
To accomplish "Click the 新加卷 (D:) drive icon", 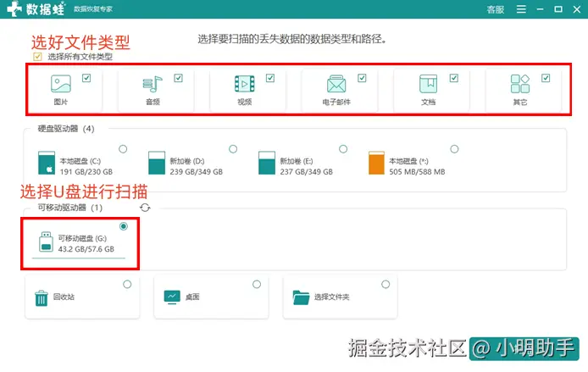I will click(157, 163).
